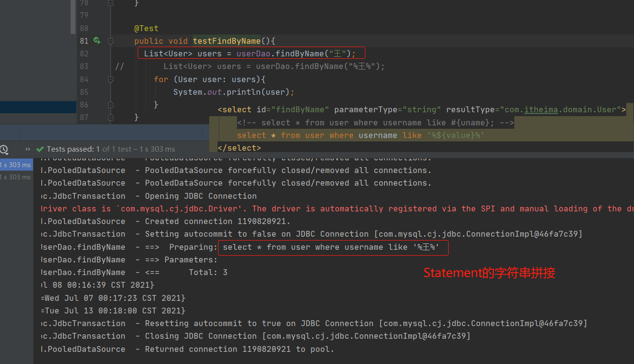
Task: Click the 'Total: 3' log line
Action: [x=134, y=272]
